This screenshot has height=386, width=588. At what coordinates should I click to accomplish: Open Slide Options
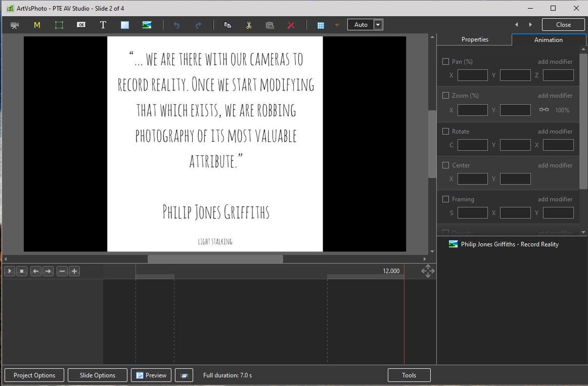(x=98, y=375)
